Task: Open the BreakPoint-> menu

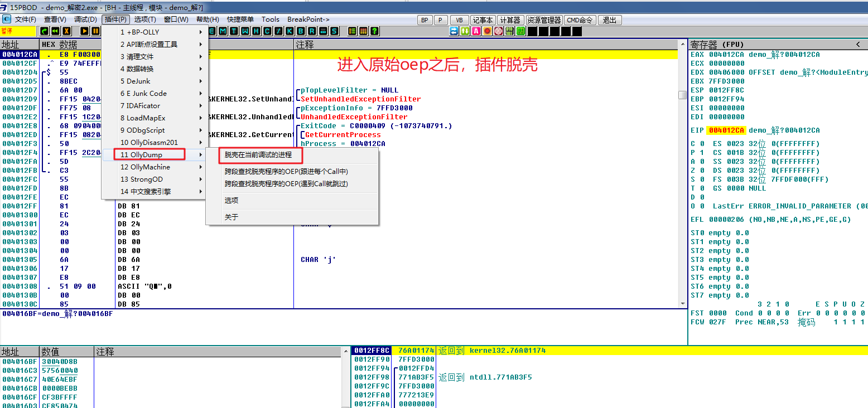Action: [x=308, y=20]
